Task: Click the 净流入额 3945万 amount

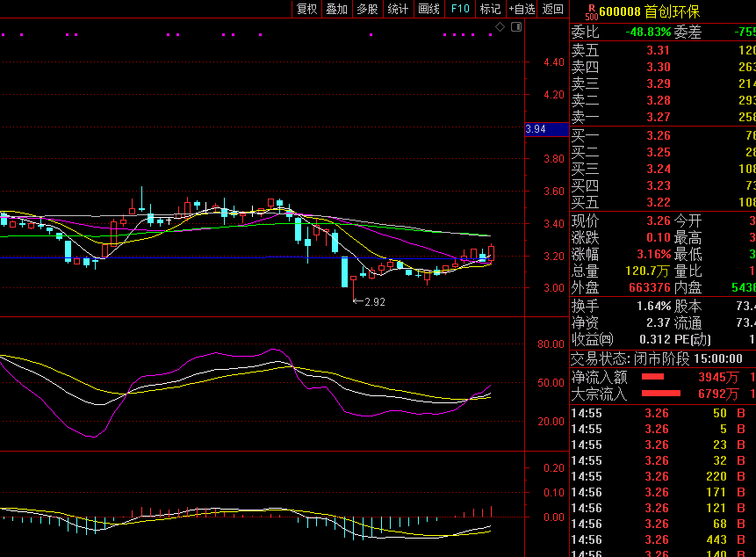Action: click(x=718, y=377)
